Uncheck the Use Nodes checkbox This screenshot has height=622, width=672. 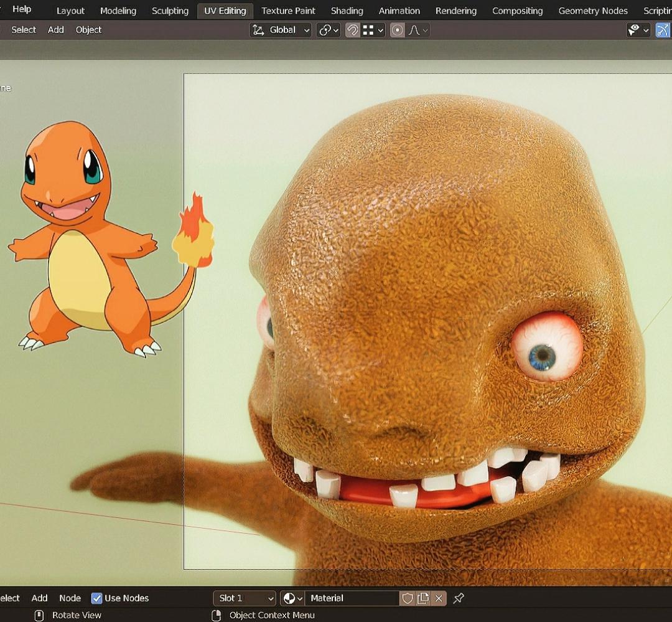[x=96, y=598]
